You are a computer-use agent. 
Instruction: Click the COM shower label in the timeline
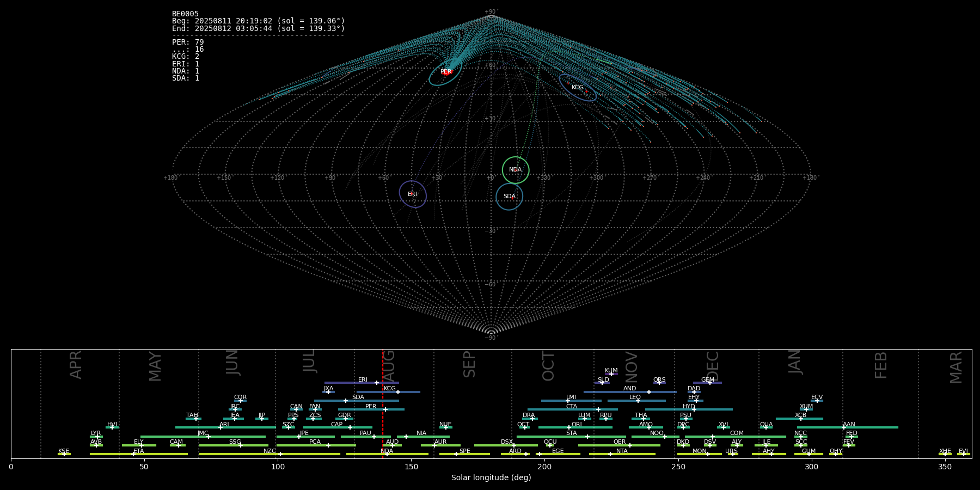tap(737, 433)
